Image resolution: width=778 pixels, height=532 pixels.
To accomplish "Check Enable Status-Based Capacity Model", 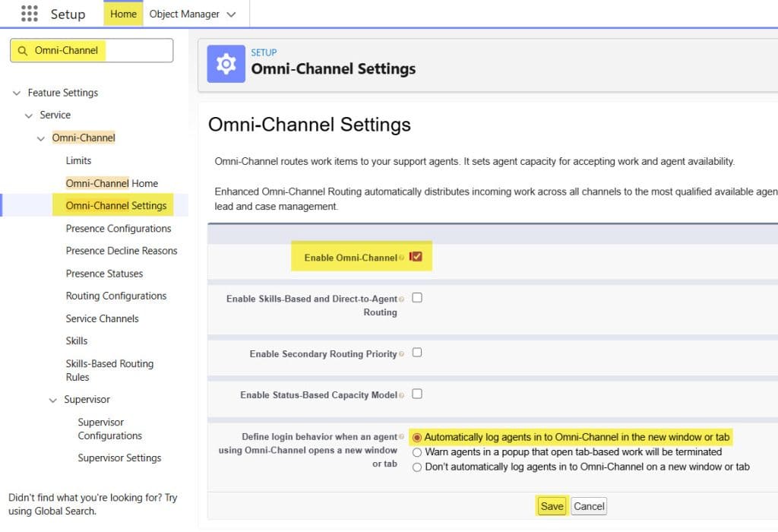I will pos(417,394).
